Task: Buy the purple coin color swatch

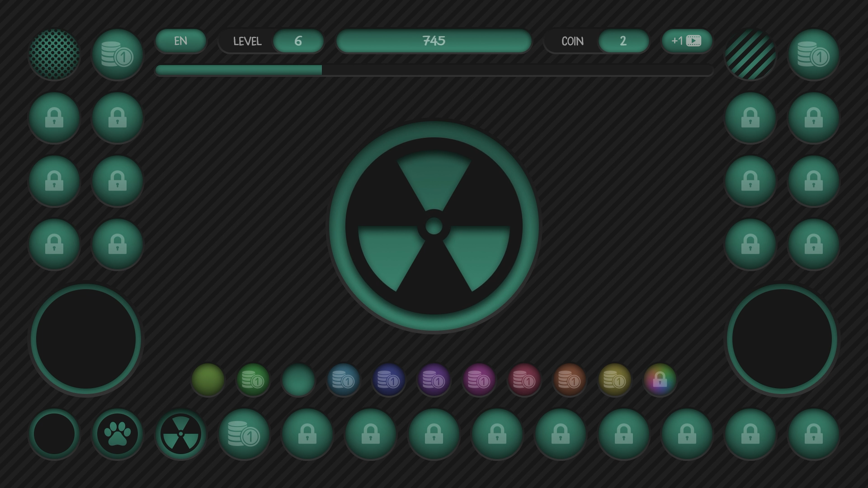Action: [x=434, y=380]
